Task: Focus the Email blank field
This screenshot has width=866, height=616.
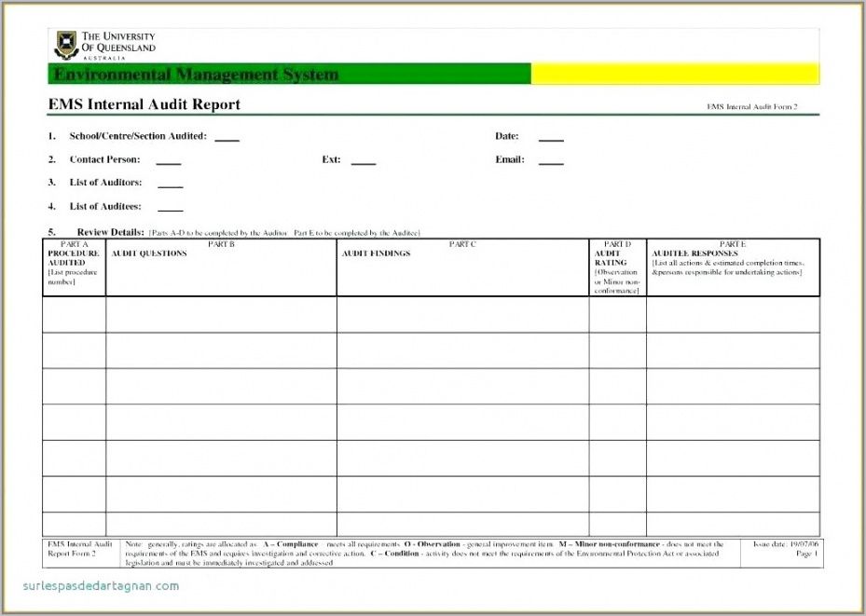Action: click(551, 161)
